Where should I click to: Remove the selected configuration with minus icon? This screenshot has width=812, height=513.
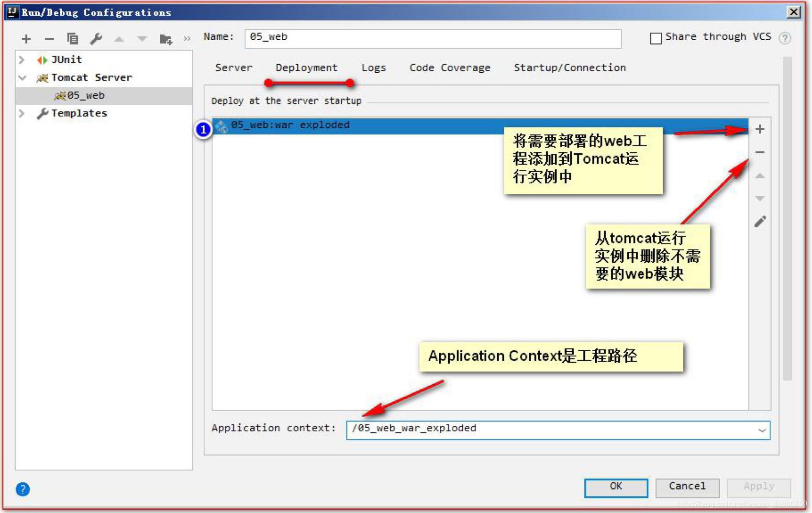coord(49,39)
